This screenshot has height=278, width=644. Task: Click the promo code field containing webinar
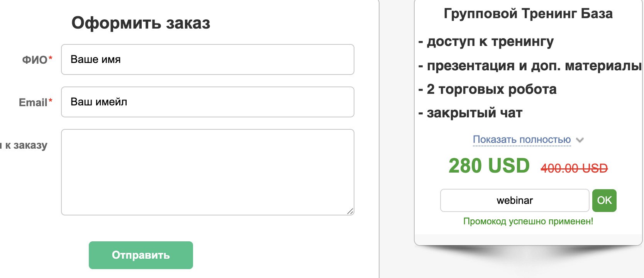(514, 200)
